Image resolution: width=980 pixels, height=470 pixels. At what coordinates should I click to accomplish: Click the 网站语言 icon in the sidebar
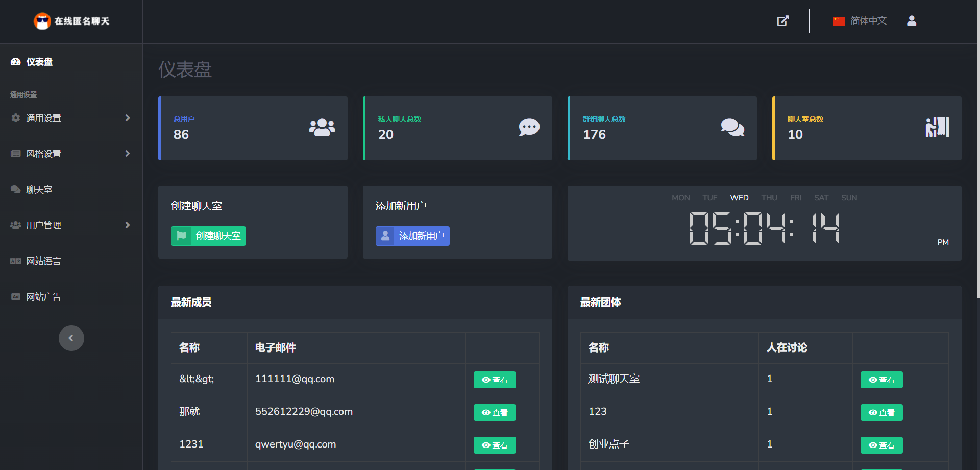point(15,261)
